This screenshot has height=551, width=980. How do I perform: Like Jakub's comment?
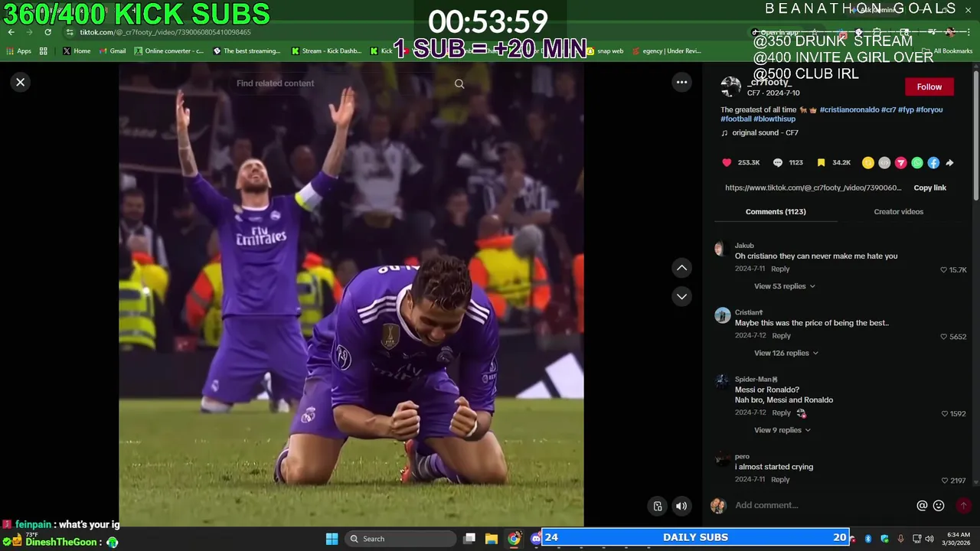coord(943,270)
